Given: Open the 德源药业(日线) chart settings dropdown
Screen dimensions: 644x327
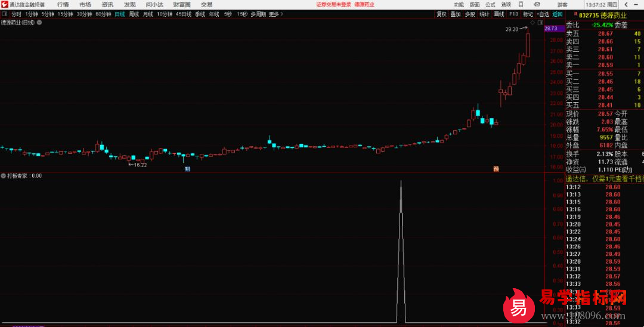Looking at the screenshot, I should (x=39, y=22).
